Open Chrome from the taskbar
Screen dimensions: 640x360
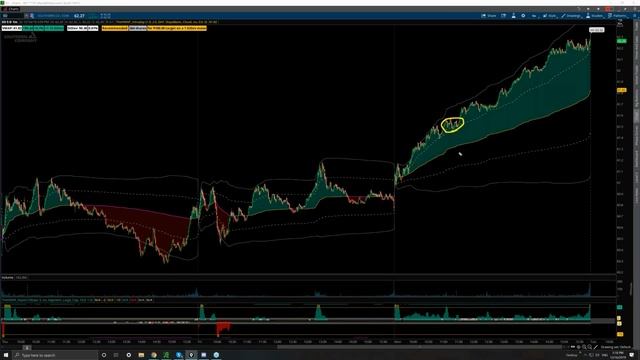click(x=153, y=355)
